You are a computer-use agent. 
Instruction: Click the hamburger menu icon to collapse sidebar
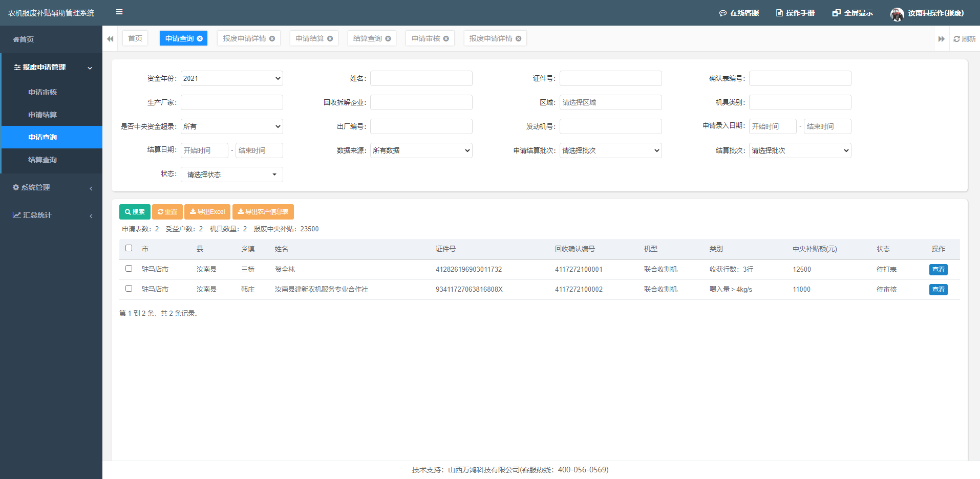(x=119, y=12)
